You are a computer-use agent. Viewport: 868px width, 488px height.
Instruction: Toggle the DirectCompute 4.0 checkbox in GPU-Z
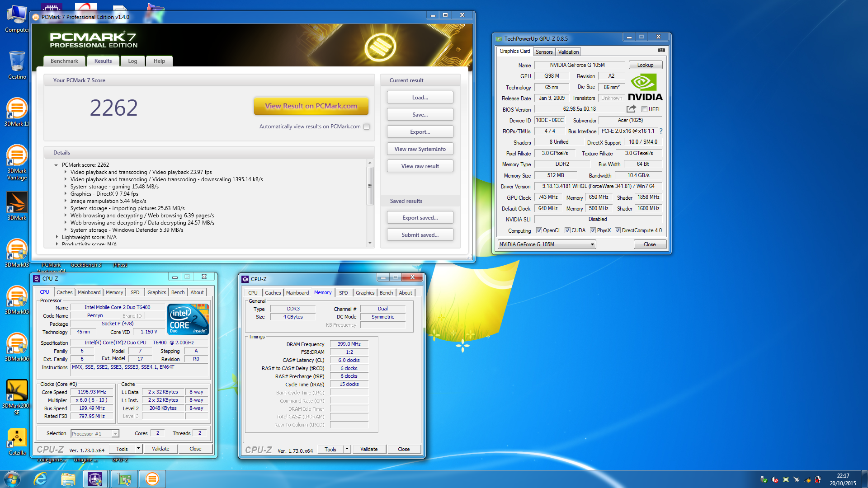pos(618,230)
